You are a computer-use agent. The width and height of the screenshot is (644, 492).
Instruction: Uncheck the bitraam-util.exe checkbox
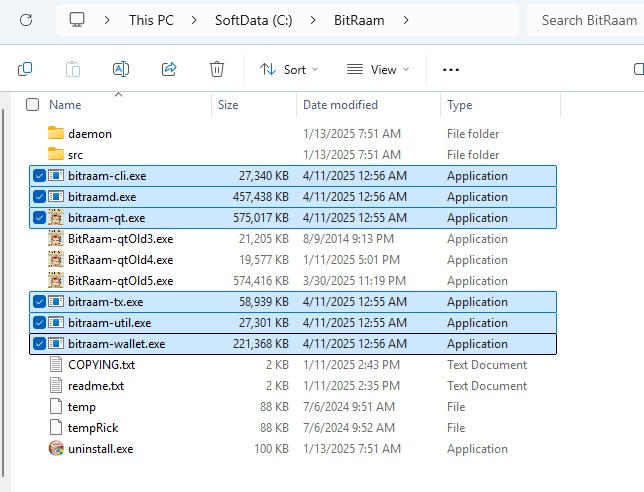coord(39,323)
